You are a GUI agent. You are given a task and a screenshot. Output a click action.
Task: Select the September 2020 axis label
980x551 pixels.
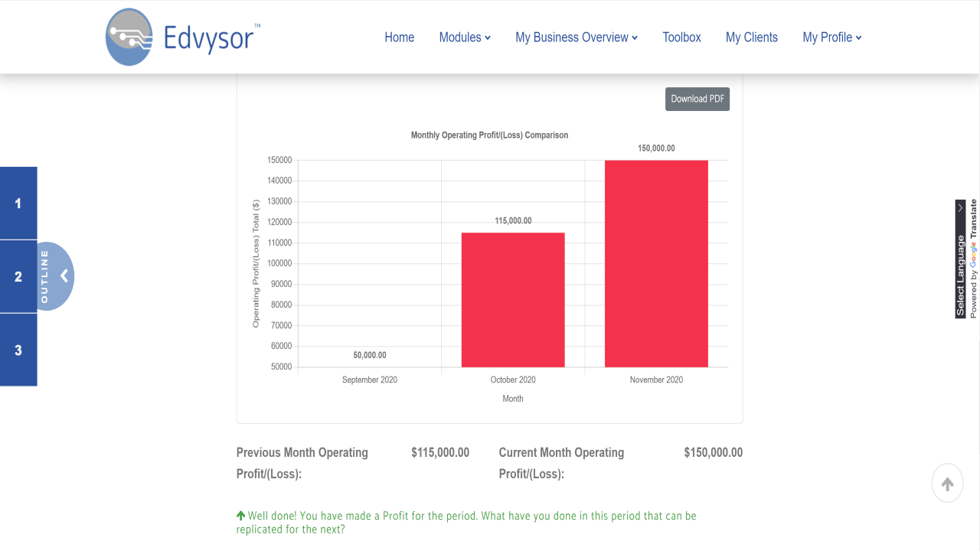(370, 380)
